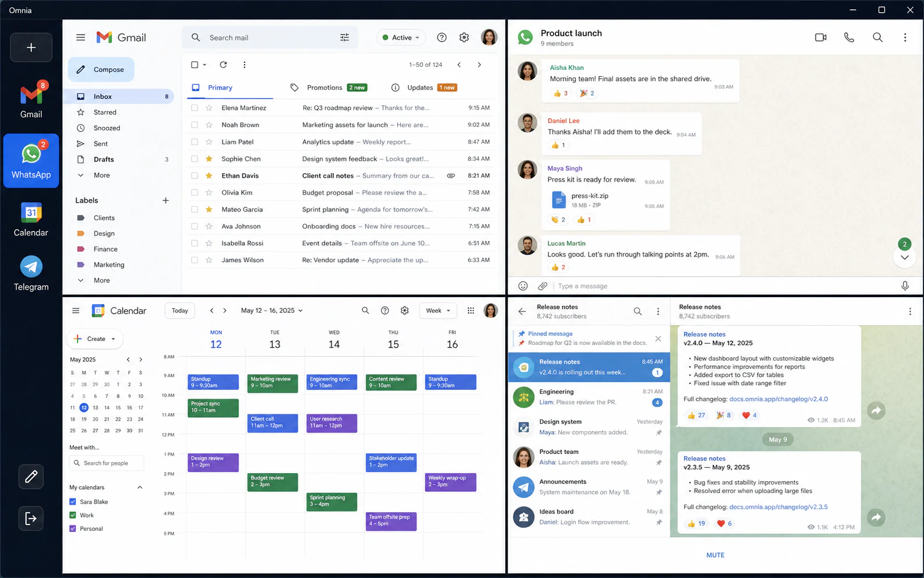
Task: Open the v2.3.5 changelog link
Action: pyautogui.click(x=778, y=507)
